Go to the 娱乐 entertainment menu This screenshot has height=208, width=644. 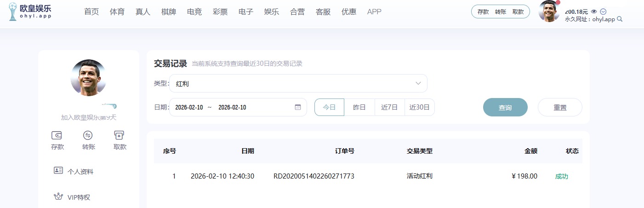272,12
